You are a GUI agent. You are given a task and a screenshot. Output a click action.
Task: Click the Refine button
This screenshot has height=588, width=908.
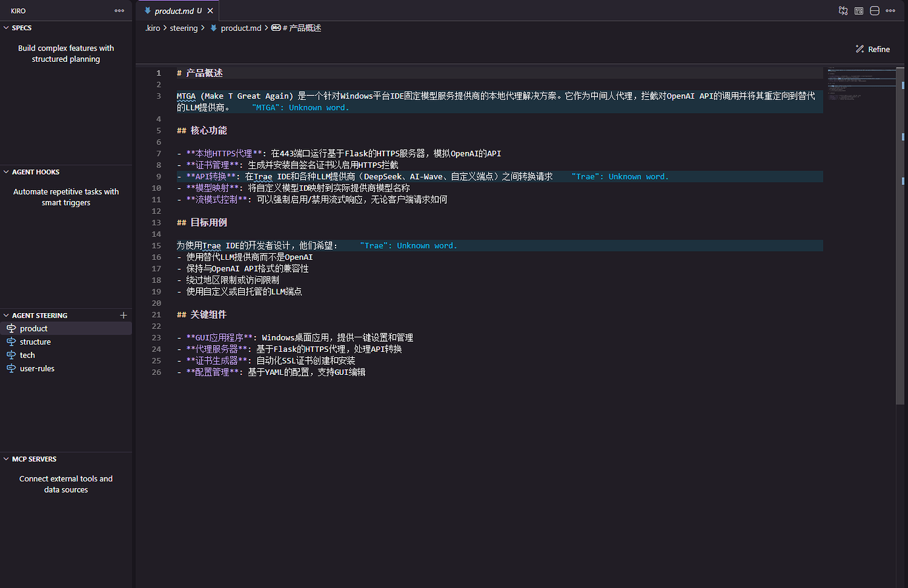click(872, 49)
